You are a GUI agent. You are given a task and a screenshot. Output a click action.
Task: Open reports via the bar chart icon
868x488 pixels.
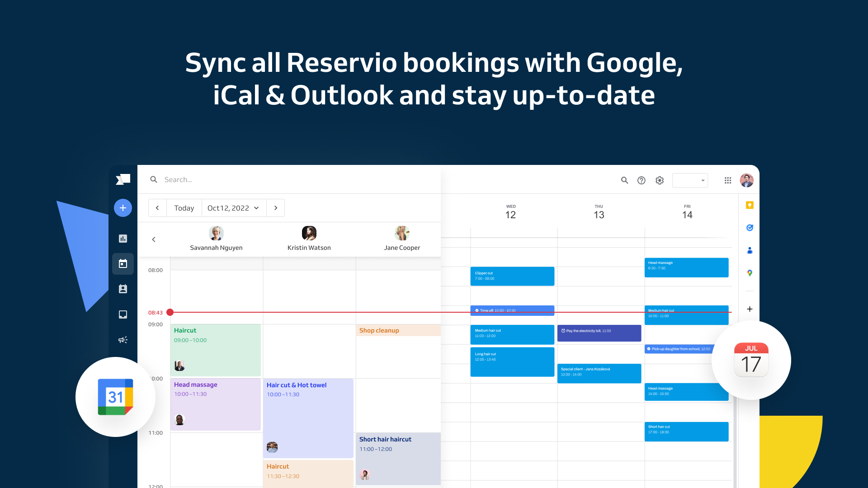pyautogui.click(x=123, y=239)
